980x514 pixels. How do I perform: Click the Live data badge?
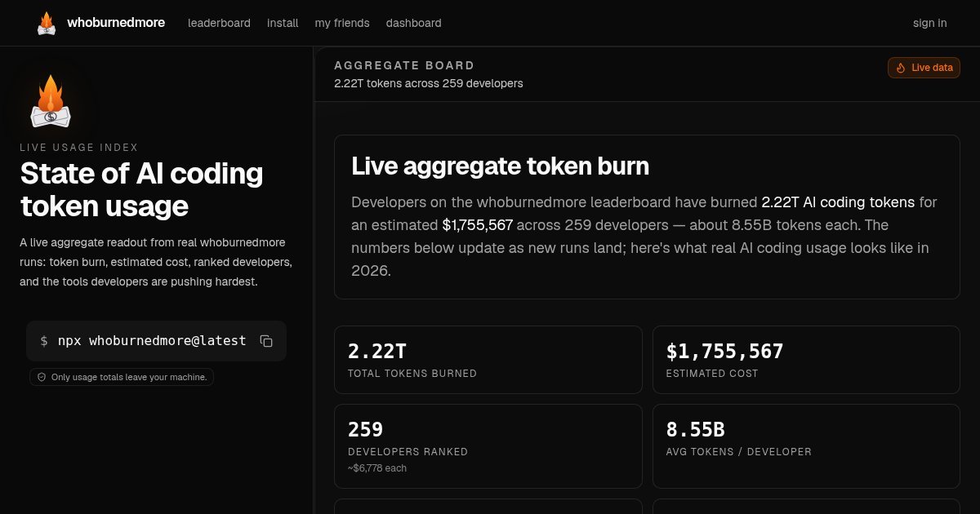click(924, 68)
